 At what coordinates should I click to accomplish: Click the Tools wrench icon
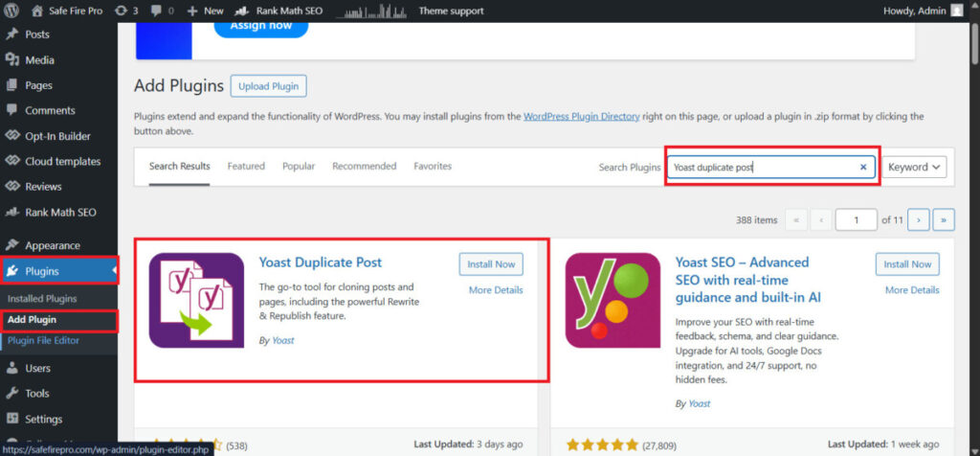tap(11, 394)
